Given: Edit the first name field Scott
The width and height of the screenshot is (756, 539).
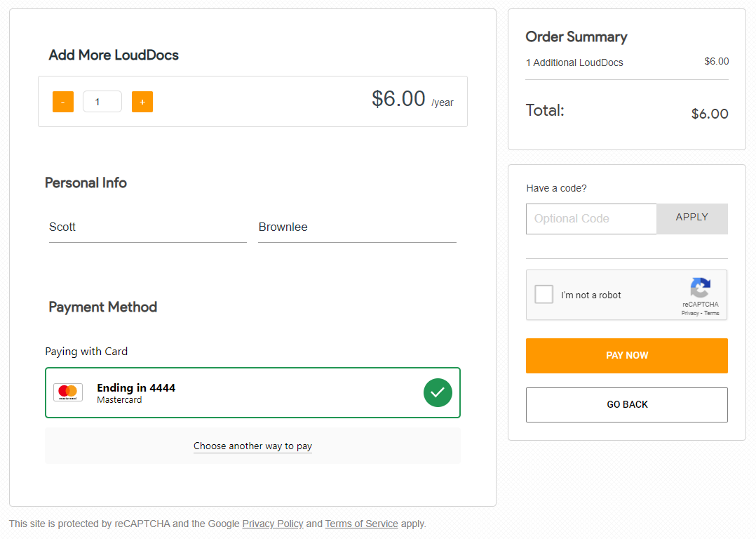Looking at the screenshot, I should click(147, 227).
